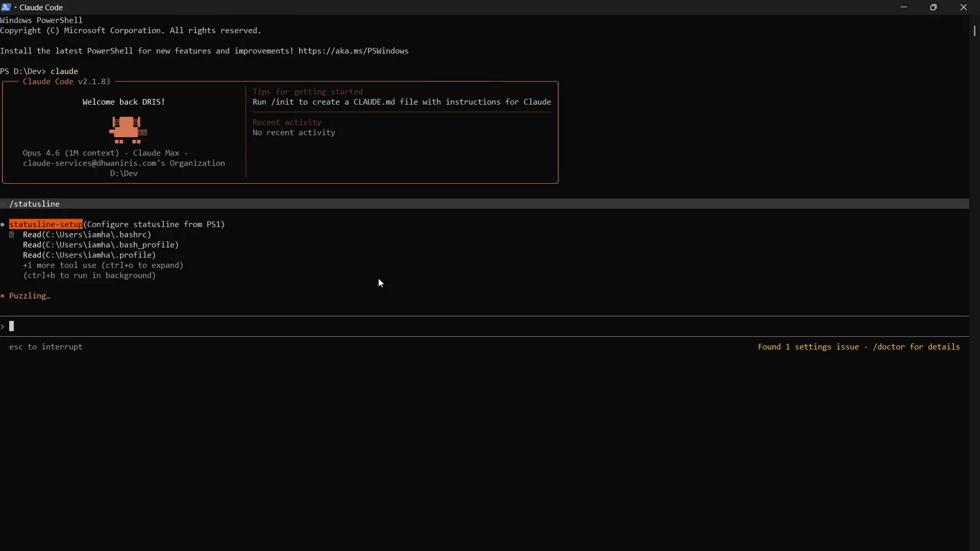Viewport: 980px width, 551px height.
Task: Click the 'No recent activity' text
Action: [294, 133]
